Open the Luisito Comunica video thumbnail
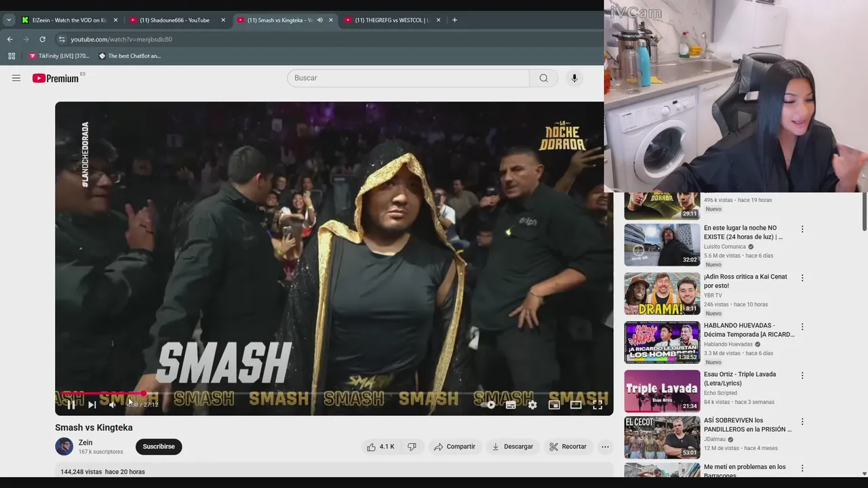This screenshot has height=488, width=868. tap(662, 245)
